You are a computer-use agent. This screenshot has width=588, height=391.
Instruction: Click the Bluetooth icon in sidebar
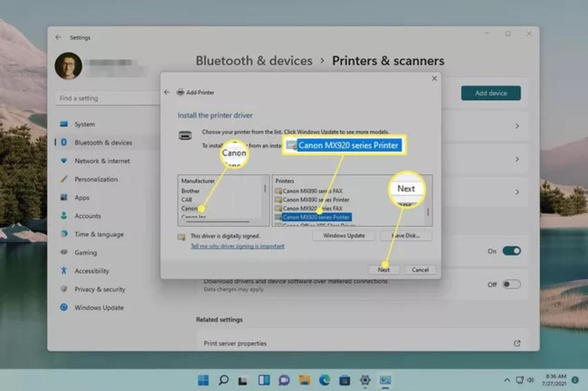(x=64, y=142)
